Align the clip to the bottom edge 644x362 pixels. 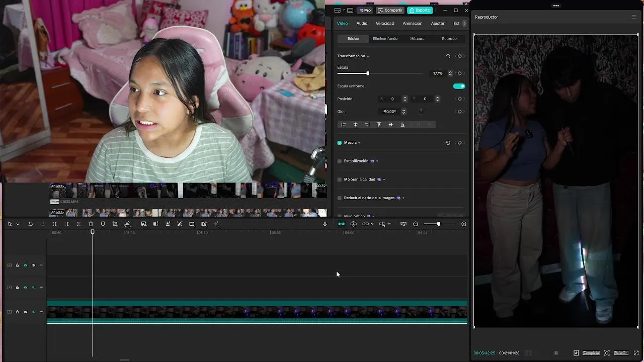403,124
